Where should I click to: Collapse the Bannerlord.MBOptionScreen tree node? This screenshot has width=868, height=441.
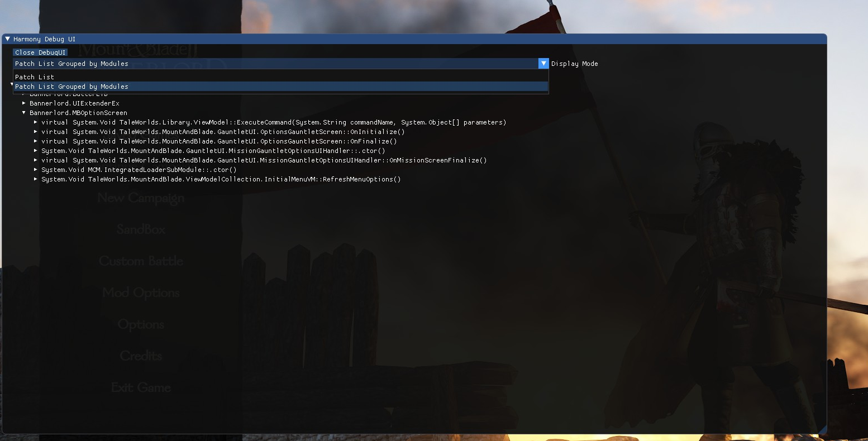point(24,113)
